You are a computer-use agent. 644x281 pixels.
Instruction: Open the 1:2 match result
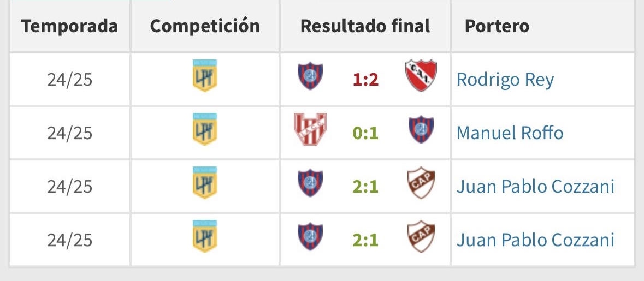[x=365, y=80]
